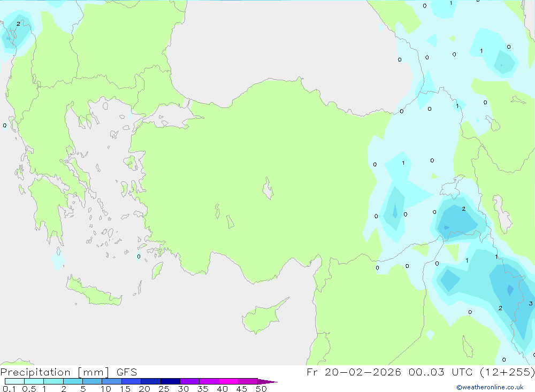Click the '40' legend scale label

click(x=223, y=389)
